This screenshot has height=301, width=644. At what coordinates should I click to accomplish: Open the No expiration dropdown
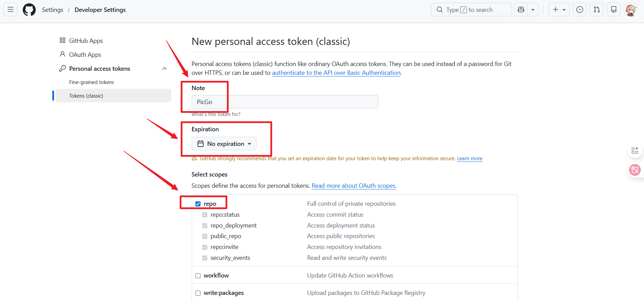point(224,144)
